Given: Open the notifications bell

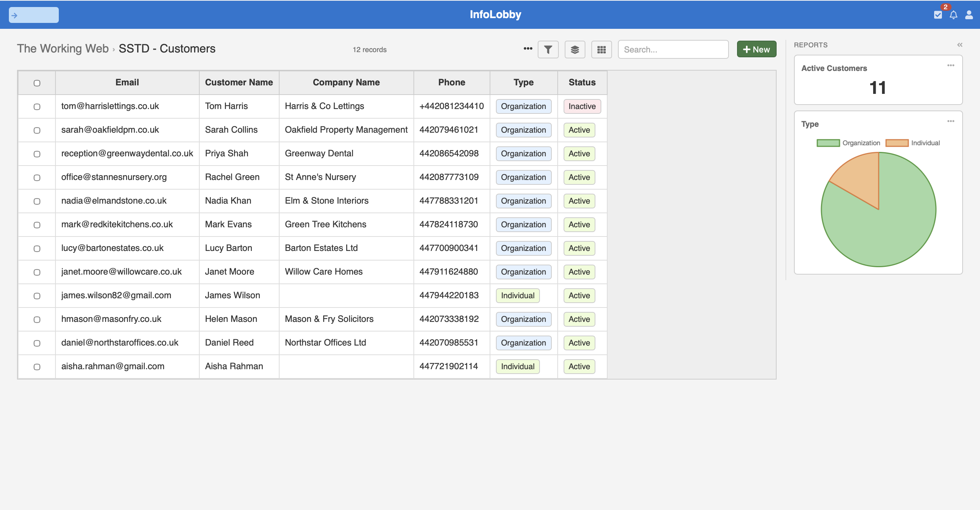Looking at the screenshot, I should (x=953, y=15).
